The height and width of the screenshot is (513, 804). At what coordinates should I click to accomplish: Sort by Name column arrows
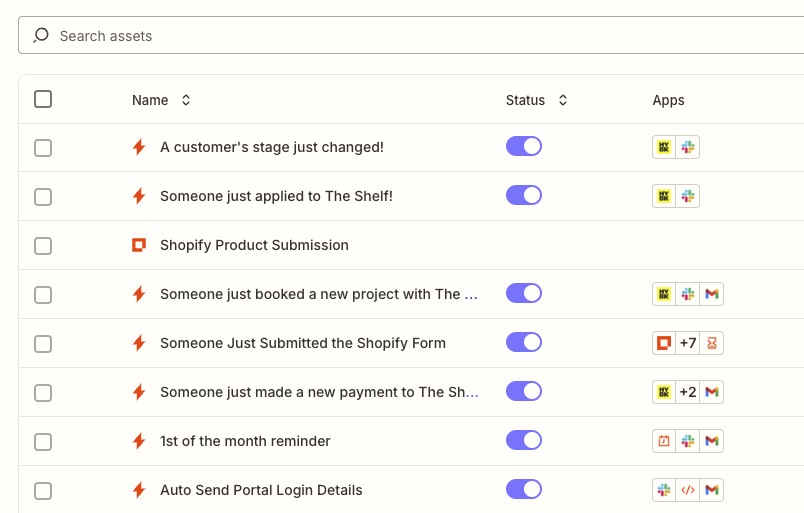click(x=186, y=100)
